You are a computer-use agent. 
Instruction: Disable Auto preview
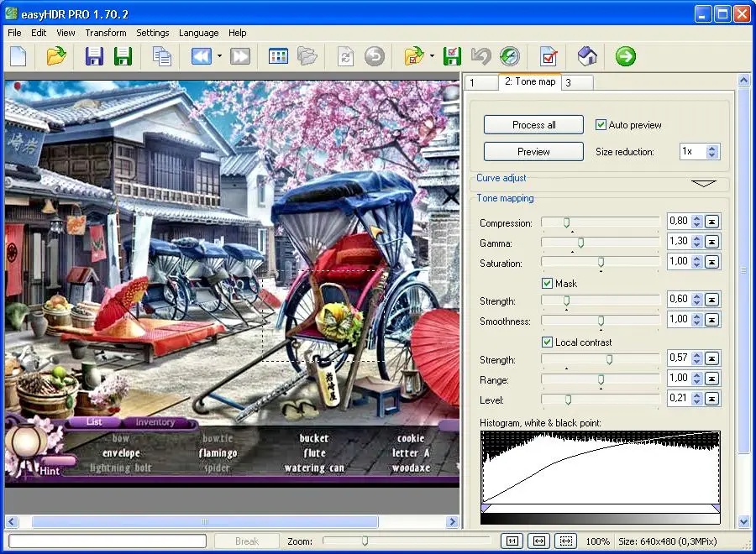point(601,124)
